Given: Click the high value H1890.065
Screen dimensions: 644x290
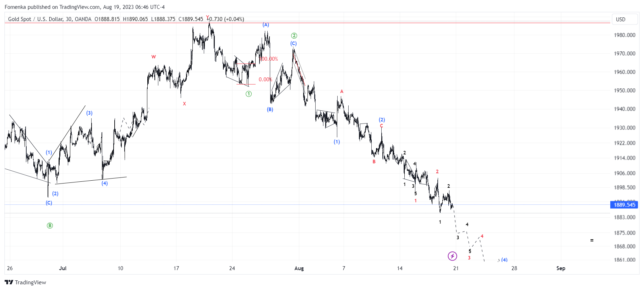Looking at the screenshot, I should pos(135,19).
